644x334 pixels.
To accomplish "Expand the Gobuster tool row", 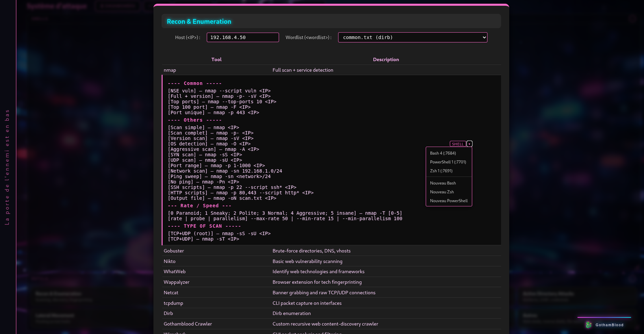I will pyautogui.click(x=331, y=251).
